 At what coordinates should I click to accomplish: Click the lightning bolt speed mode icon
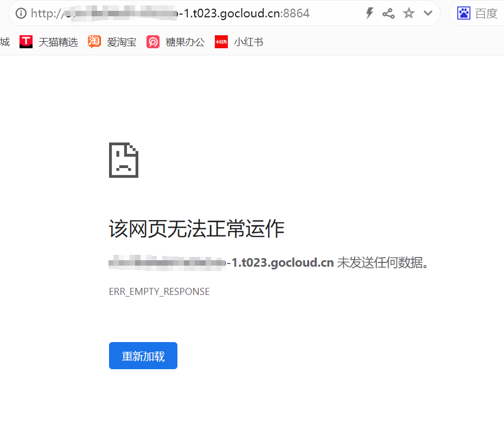coord(369,14)
